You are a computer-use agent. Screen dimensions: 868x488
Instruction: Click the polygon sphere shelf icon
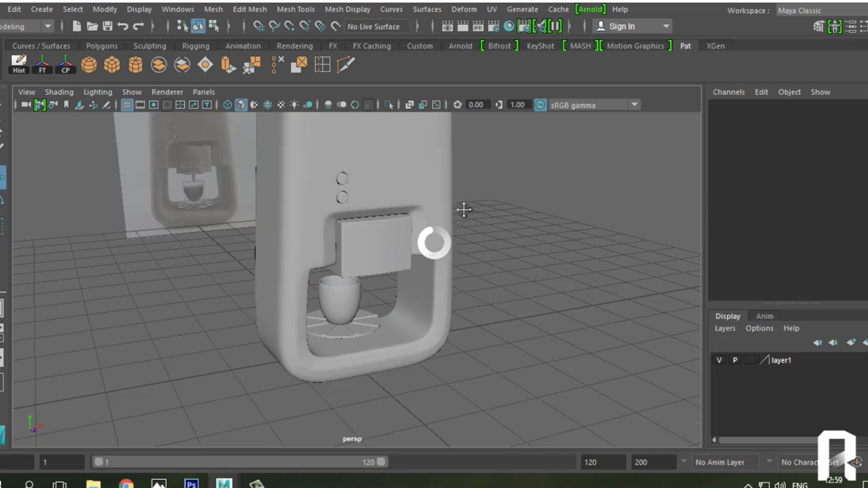89,64
